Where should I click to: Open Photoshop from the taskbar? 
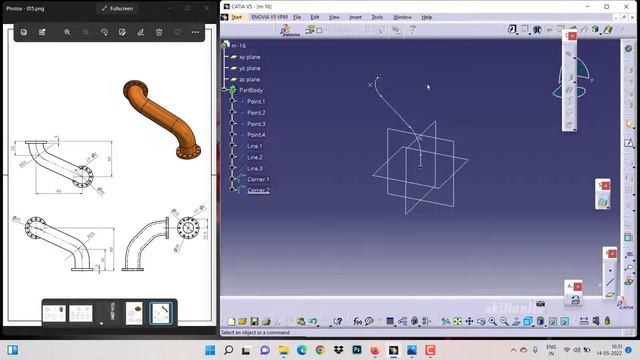(357, 350)
